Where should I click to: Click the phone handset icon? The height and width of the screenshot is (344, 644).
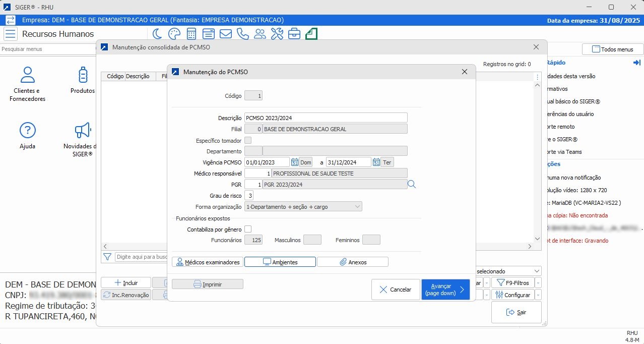tap(243, 34)
